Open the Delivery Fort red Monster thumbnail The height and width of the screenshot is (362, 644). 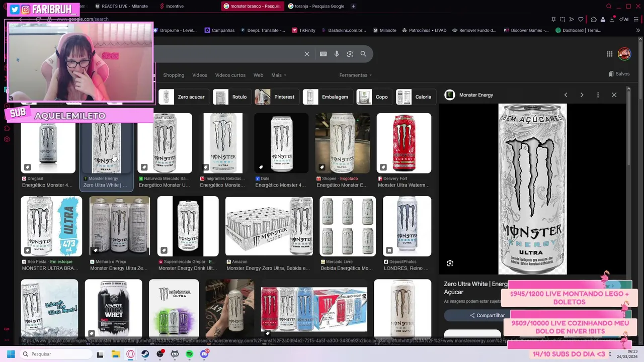point(404,143)
